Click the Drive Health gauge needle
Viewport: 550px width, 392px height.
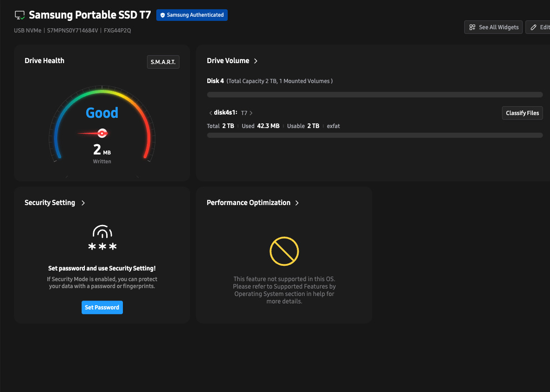(x=93, y=133)
